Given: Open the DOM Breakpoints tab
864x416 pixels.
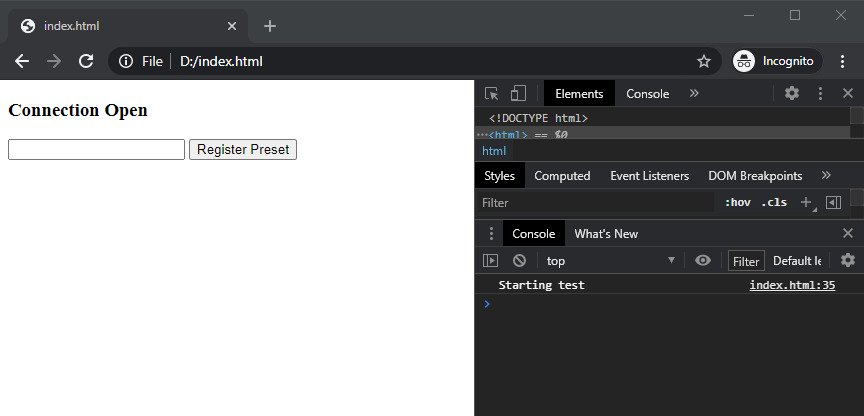Looking at the screenshot, I should click(x=755, y=176).
